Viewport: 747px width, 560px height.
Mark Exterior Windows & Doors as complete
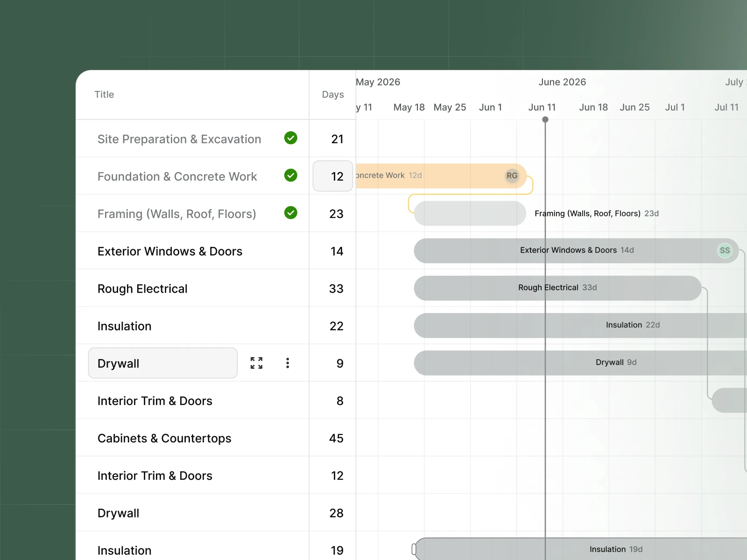[290, 251]
